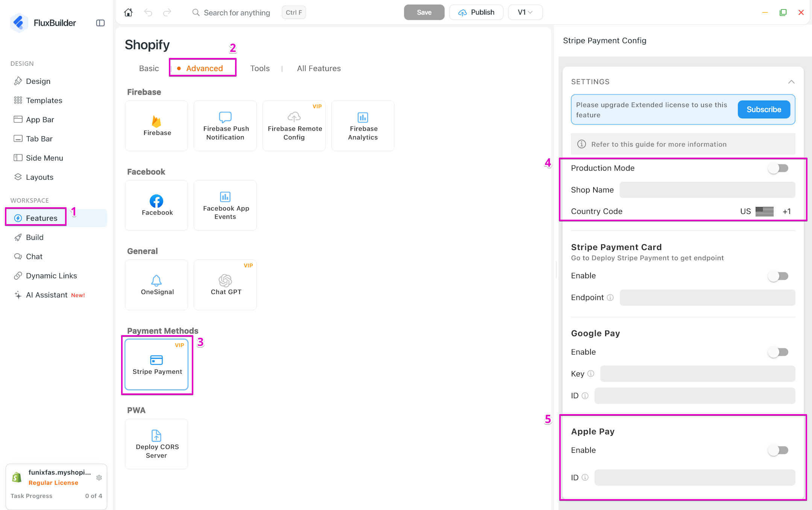
Task: Open store settings gear icon
Action: (99, 478)
